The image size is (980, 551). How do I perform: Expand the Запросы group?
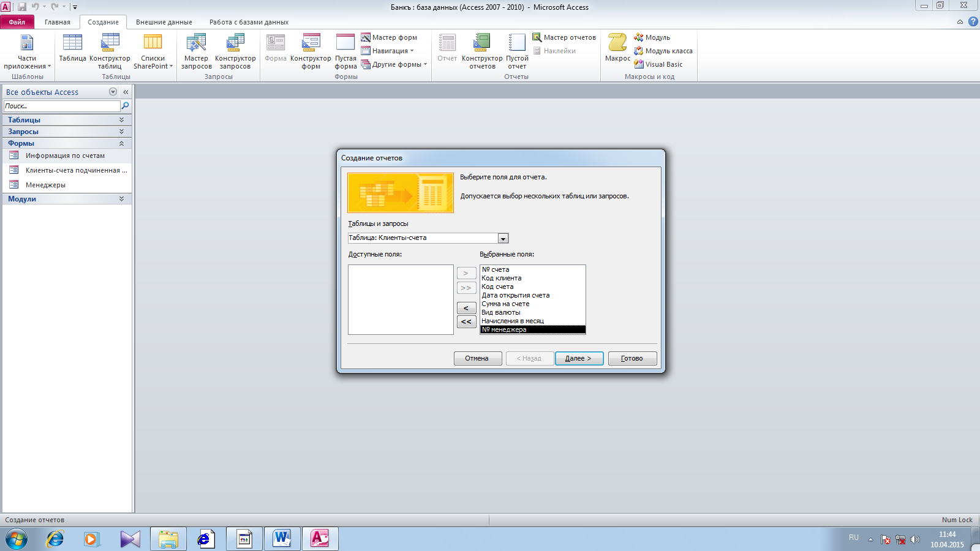point(67,132)
